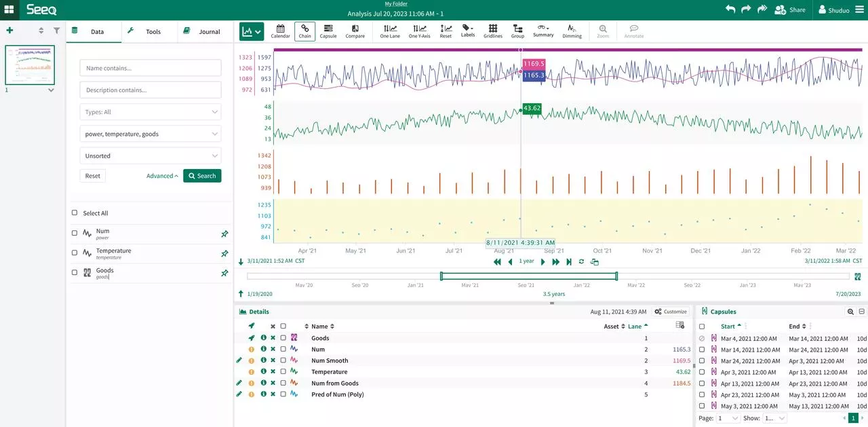The width and height of the screenshot is (868, 427).
Task: Click the Calendar toolbar icon
Action: click(280, 31)
